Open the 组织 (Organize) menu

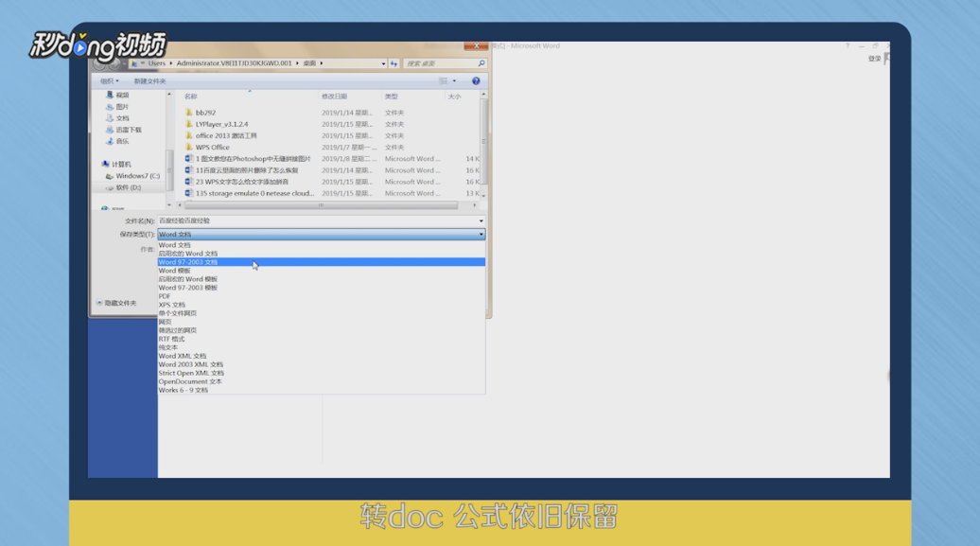tap(109, 80)
